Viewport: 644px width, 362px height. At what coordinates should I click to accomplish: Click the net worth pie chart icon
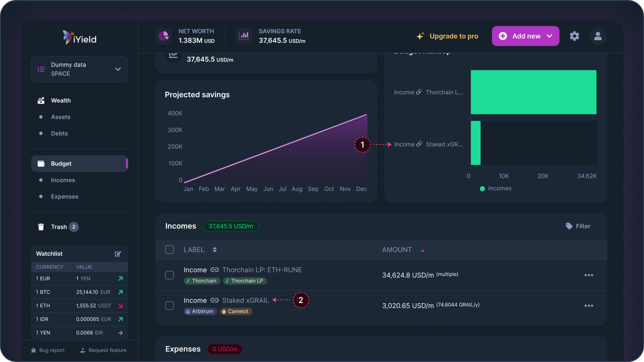pyautogui.click(x=164, y=36)
